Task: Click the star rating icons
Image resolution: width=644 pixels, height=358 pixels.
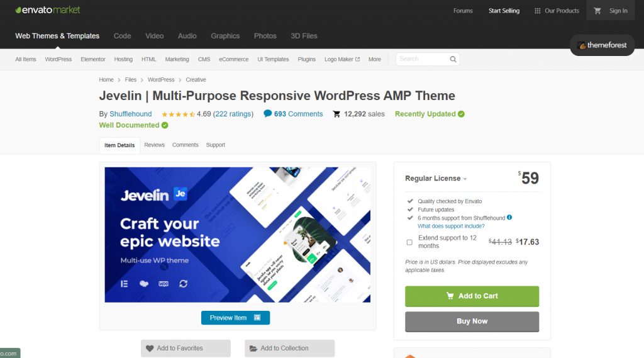Action: pyautogui.click(x=178, y=115)
